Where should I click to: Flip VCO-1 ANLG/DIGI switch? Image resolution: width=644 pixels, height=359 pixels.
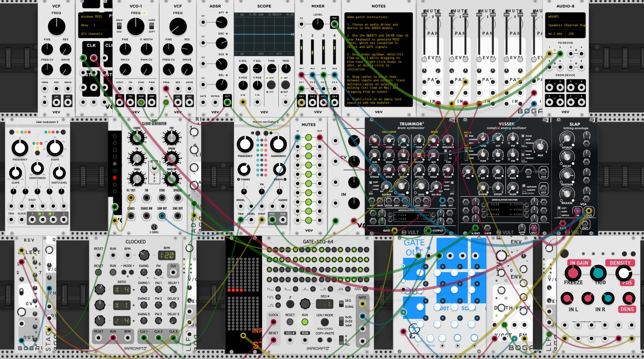[x=120, y=26]
